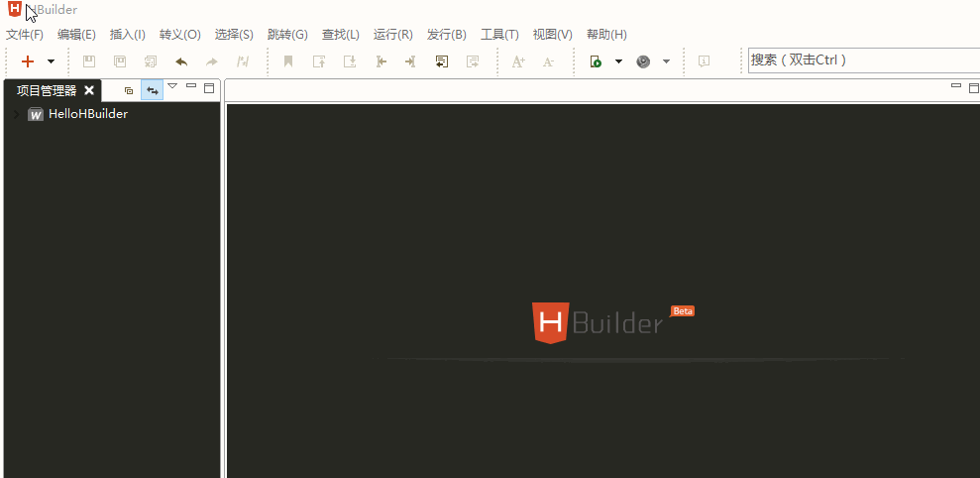980x478 pixels.
Task: Open the 帮助(H) menu
Action: (606, 35)
